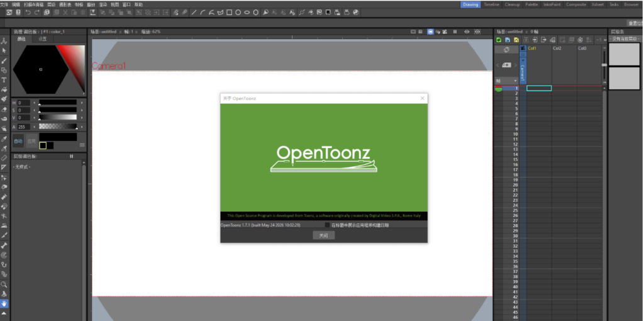Switch to the InknPaint room tab
The image size is (644, 321).
[552, 4]
